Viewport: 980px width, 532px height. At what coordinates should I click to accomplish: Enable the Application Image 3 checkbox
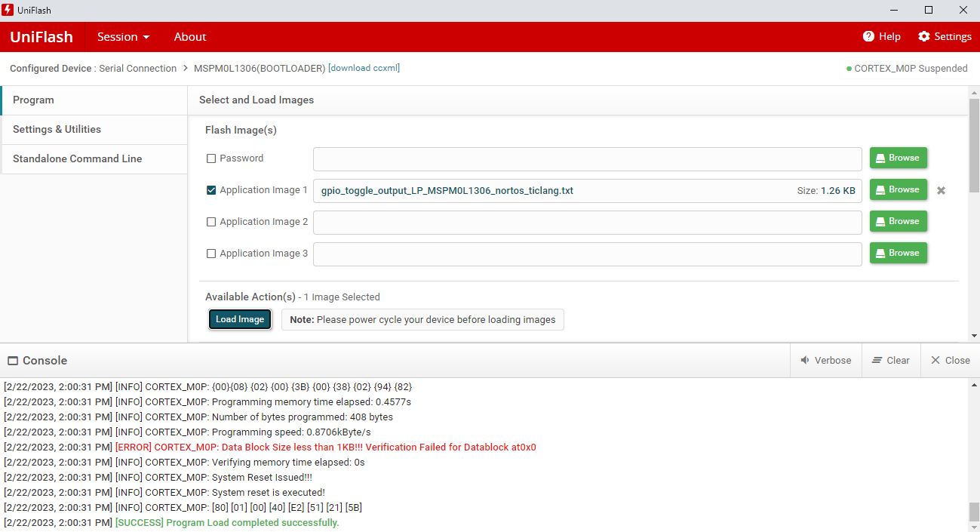pyautogui.click(x=211, y=254)
